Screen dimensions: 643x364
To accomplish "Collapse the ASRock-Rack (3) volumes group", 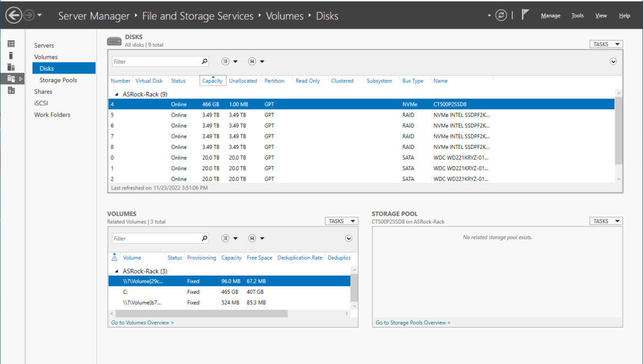I will 117,271.
